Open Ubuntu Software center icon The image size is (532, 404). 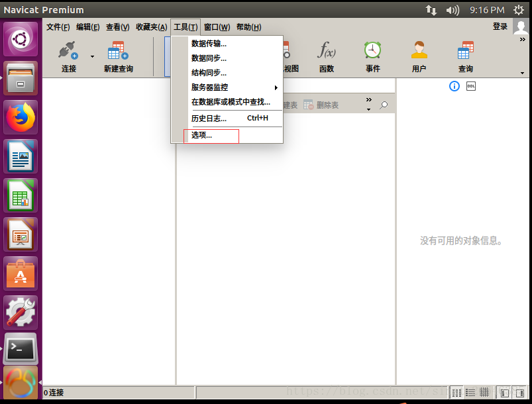tap(21, 274)
